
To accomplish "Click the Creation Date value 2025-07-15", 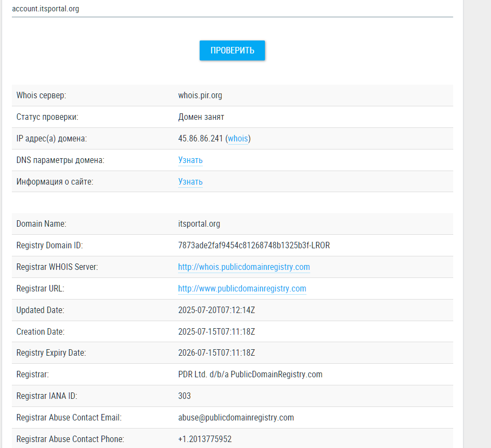I will point(216,331).
